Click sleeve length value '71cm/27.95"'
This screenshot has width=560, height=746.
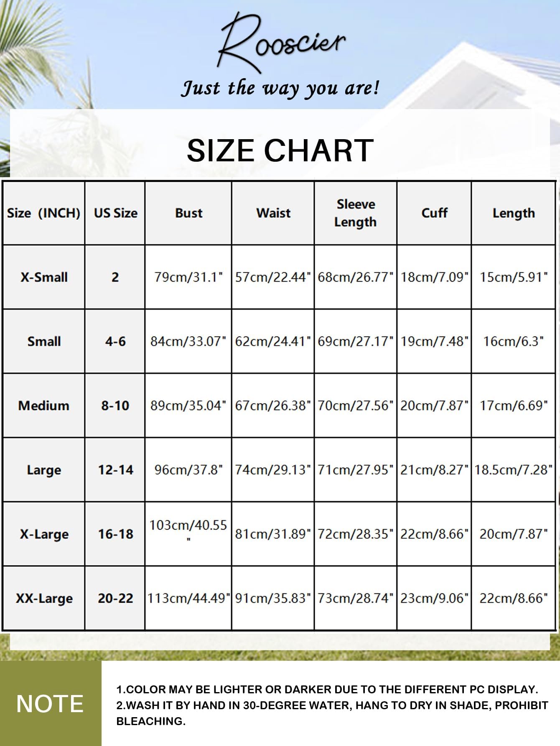356,470
